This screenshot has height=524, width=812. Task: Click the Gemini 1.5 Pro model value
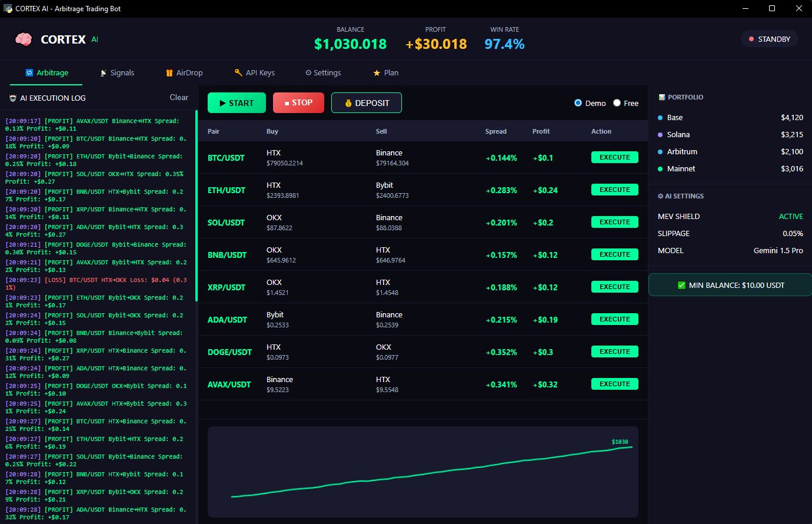778,251
